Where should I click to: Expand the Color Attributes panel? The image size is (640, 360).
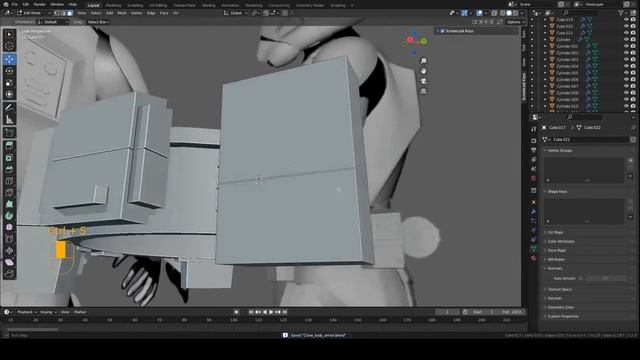[560, 242]
